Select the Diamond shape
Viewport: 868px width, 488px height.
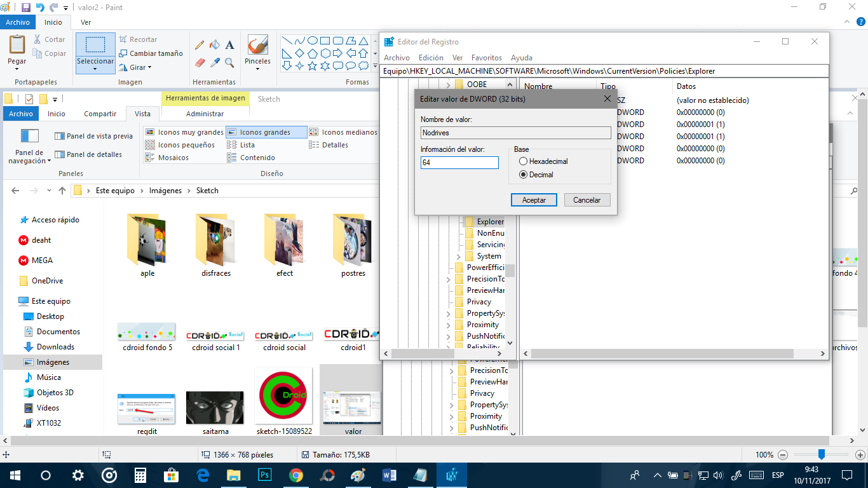point(299,53)
